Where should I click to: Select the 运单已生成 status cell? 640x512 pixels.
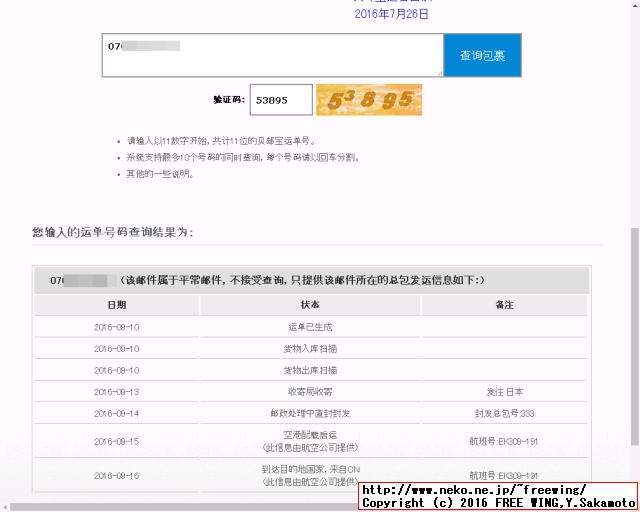click(x=310, y=327)
